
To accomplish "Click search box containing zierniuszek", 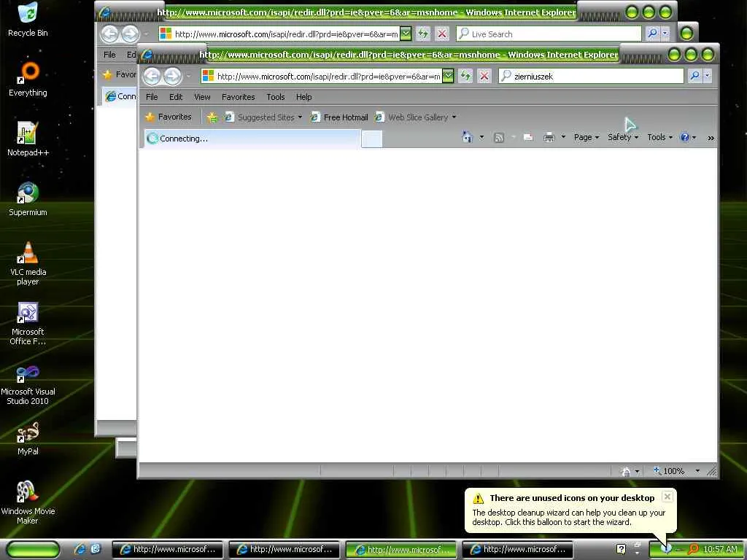I will (591, 76).
